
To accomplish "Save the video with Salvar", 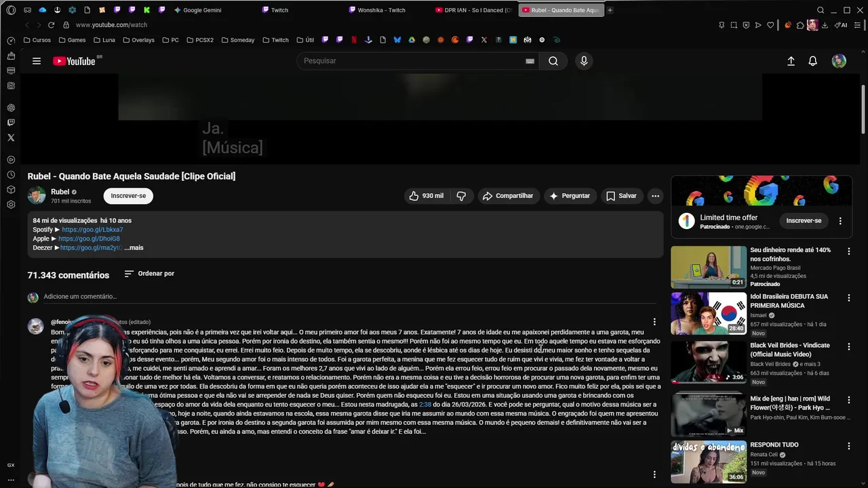I will pyautogui.click(x=621, y=196).
